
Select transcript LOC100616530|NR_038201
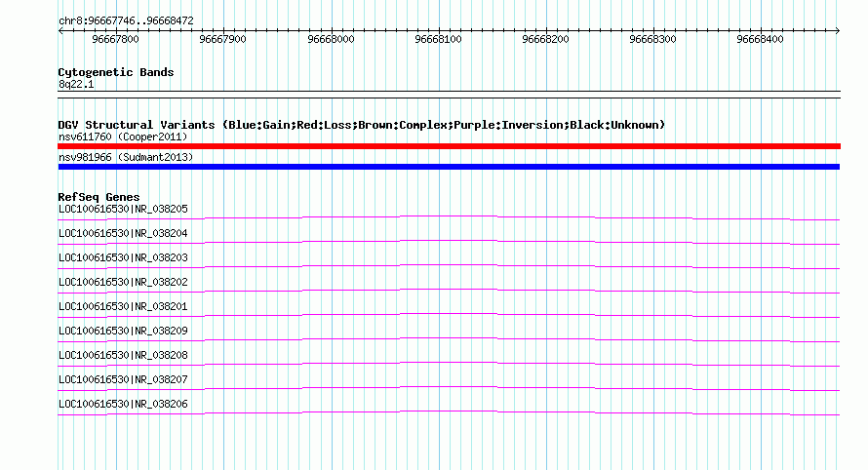[x=123, y=306]
